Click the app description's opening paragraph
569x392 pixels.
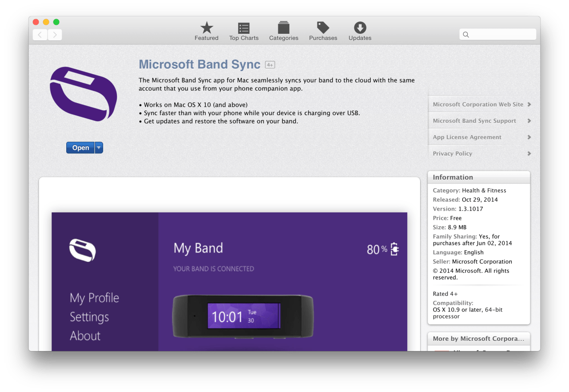click(276, 84)
